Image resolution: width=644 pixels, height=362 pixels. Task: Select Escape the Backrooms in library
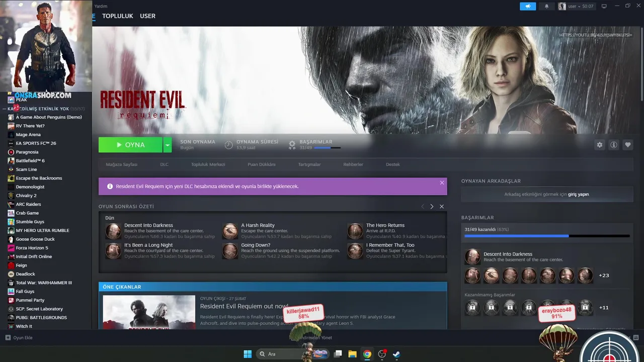[x=39, y=178]
